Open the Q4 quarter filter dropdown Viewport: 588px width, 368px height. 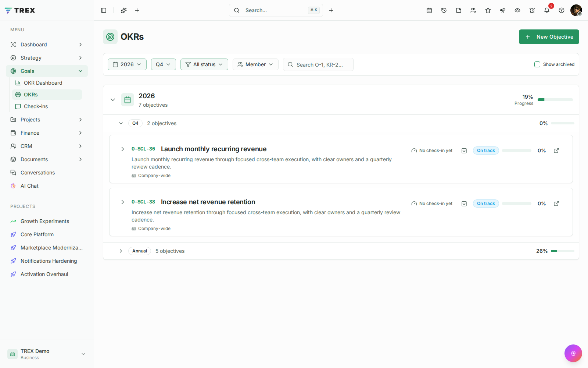(164, 64)
